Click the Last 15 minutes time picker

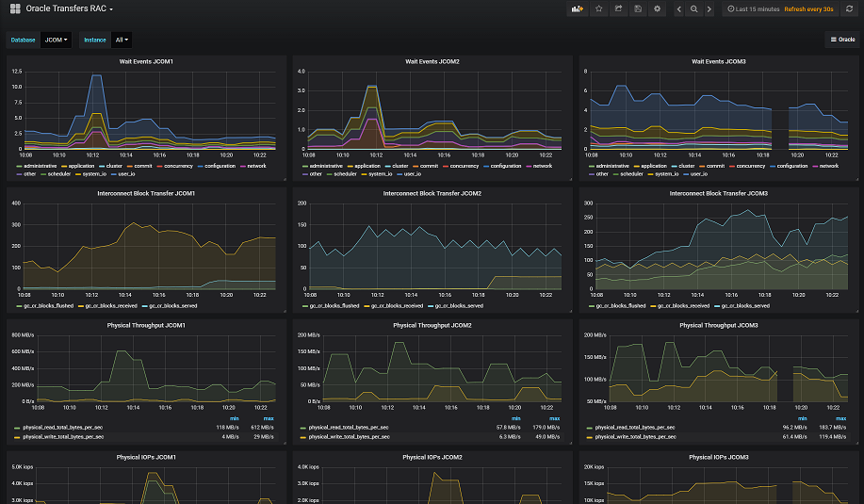point(753,8)
